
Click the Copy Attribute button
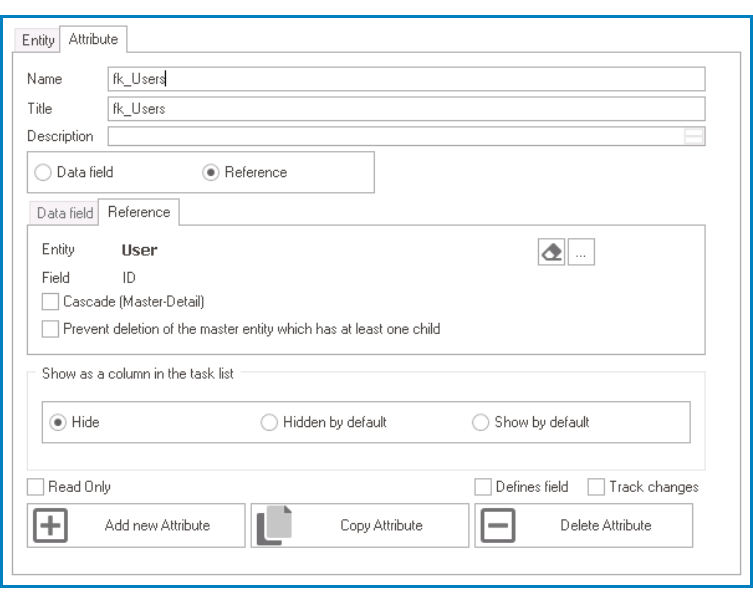pos(360,525)
